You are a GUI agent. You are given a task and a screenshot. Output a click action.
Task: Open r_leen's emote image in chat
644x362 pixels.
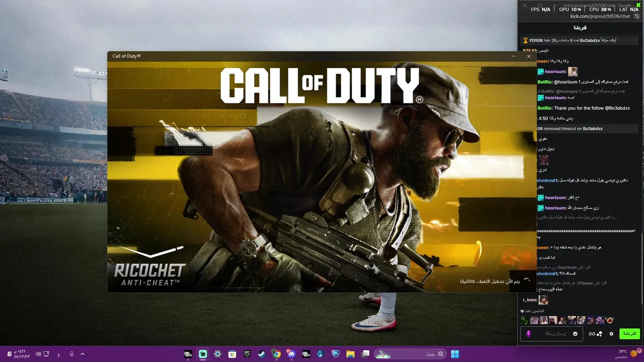[x=543, y=300]
